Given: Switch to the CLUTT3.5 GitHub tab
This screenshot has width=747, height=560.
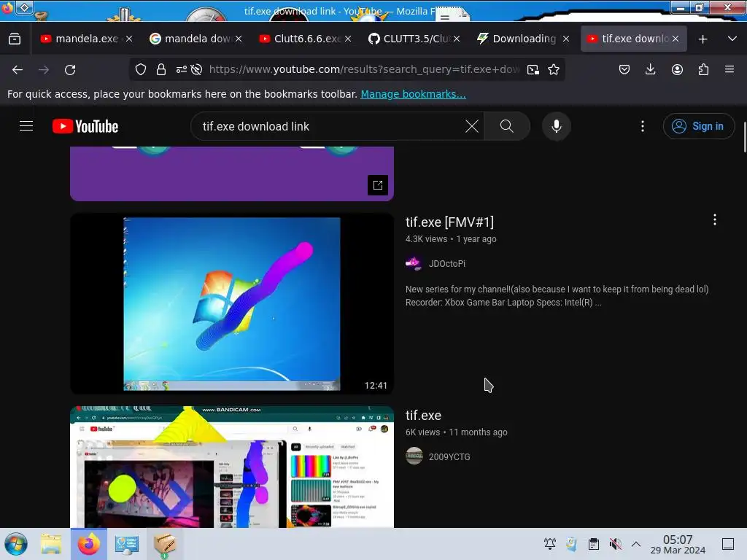Looking at the screenshot, I should click(x=408, y=39).
